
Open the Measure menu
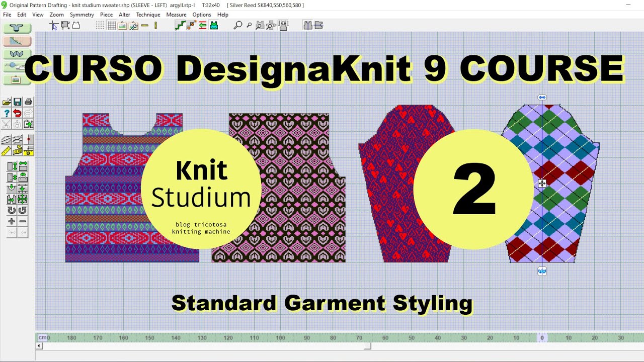176,15
